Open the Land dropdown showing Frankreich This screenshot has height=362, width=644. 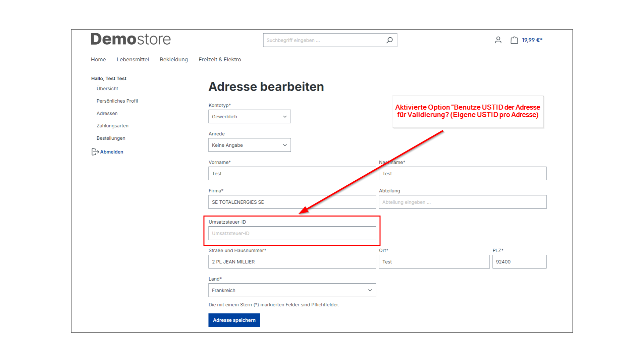pyautogui.click(x=292, y=290)
